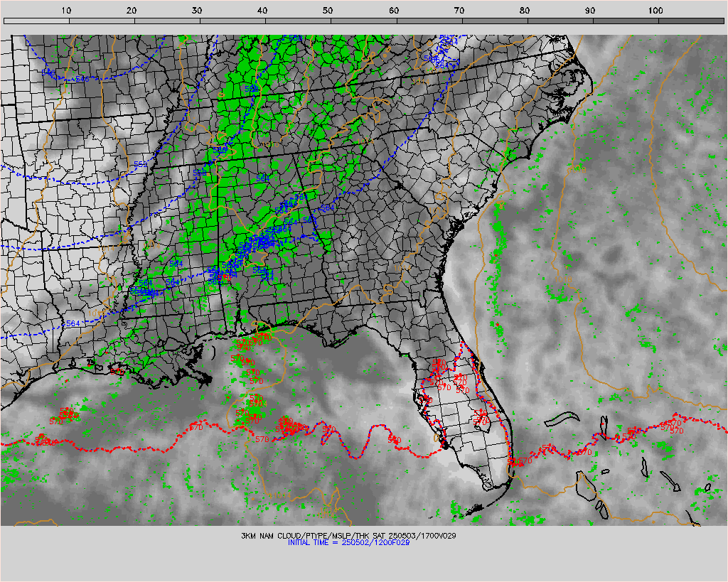Click the scale label "90"

[x=590, y=10]
